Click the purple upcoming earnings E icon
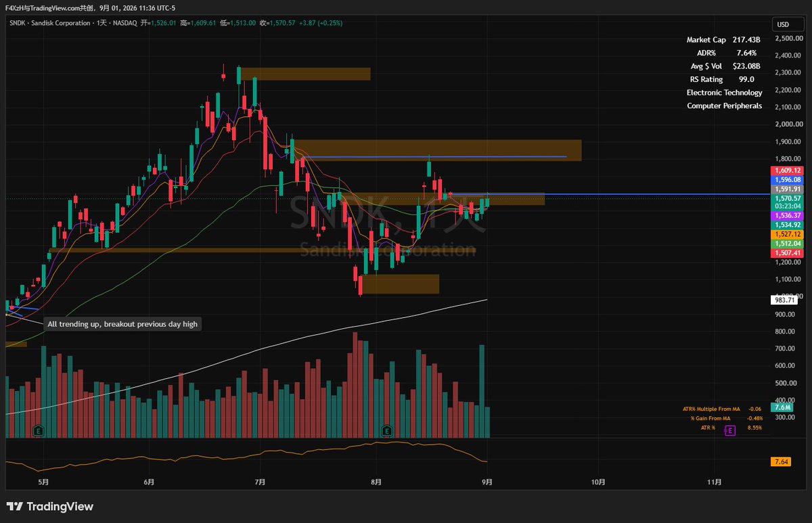812x523 pixels. (x=730, y=430)
